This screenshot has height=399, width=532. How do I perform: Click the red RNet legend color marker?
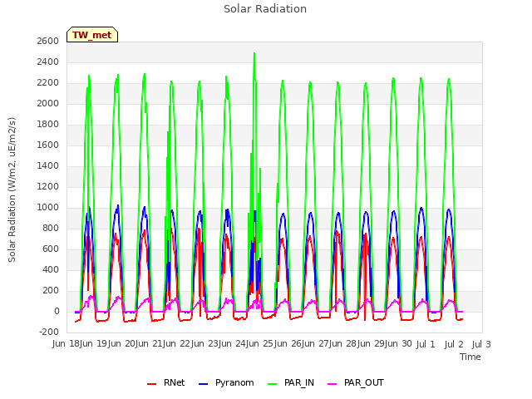151,384
